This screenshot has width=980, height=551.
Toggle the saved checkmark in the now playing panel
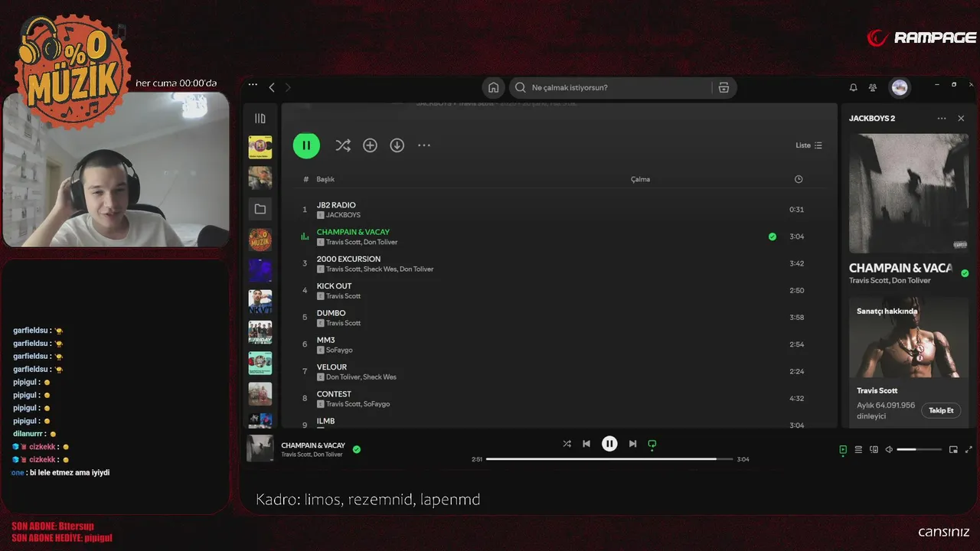click(965, 273)
